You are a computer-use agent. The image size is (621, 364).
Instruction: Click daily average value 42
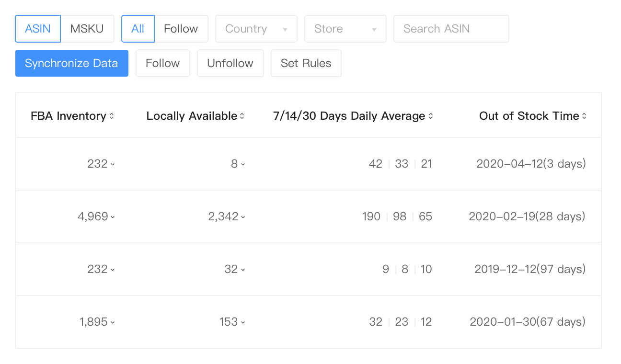point(376,164)
